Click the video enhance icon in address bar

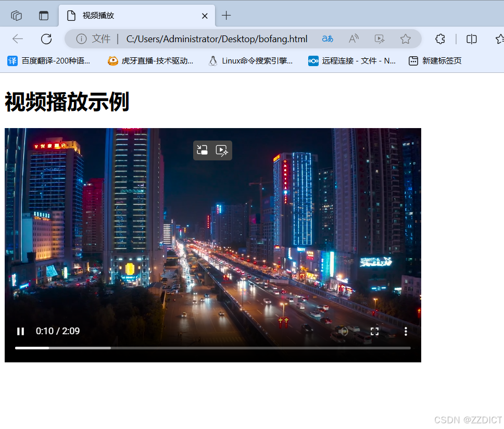[380, 39]
